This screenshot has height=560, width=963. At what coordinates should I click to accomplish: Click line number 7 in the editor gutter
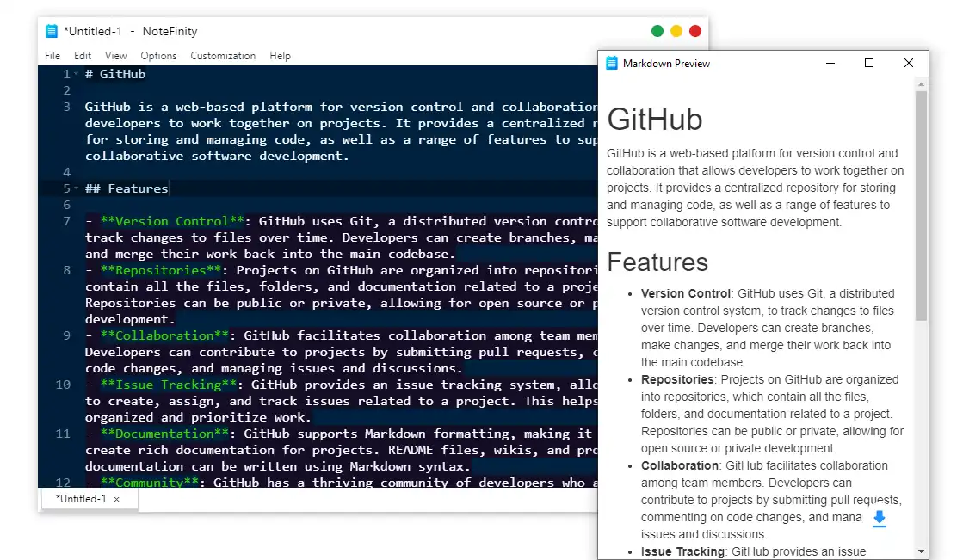click(x=66, y=221)
